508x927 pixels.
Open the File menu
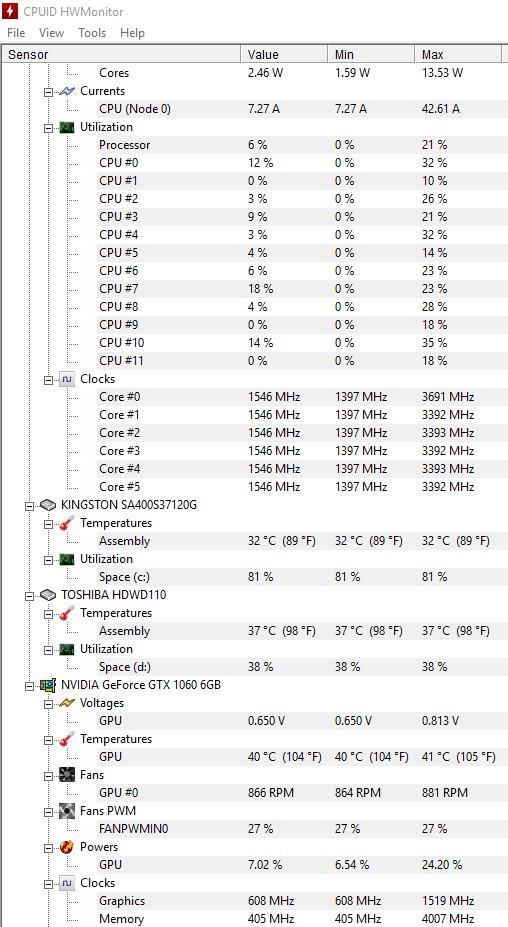click(x=16, y=33)
